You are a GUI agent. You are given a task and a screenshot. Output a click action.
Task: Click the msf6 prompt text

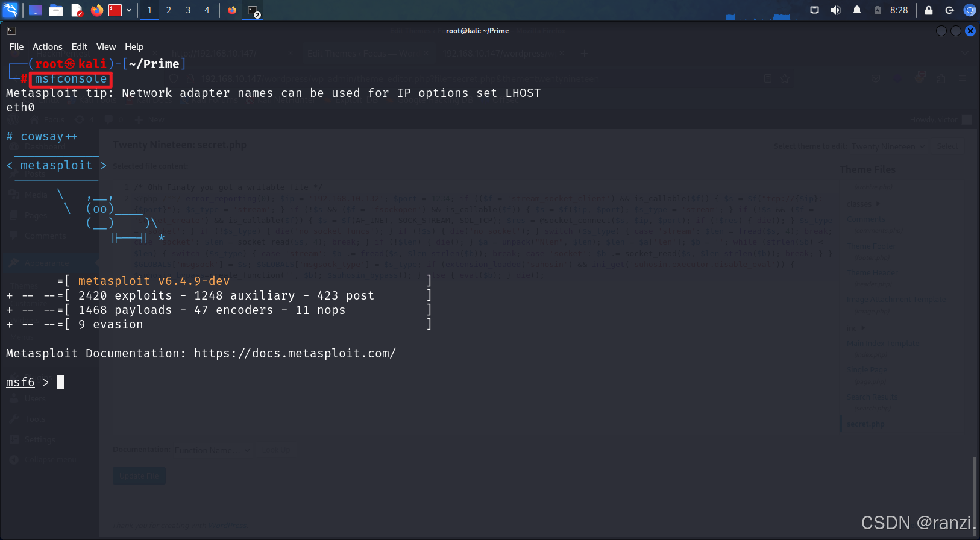pos(20,383)
